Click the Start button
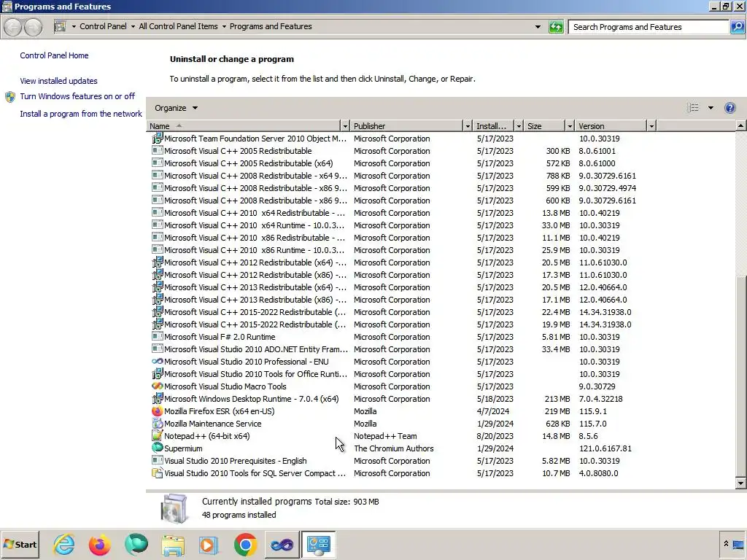The image size is (747, 560). (x=20, y=545)
